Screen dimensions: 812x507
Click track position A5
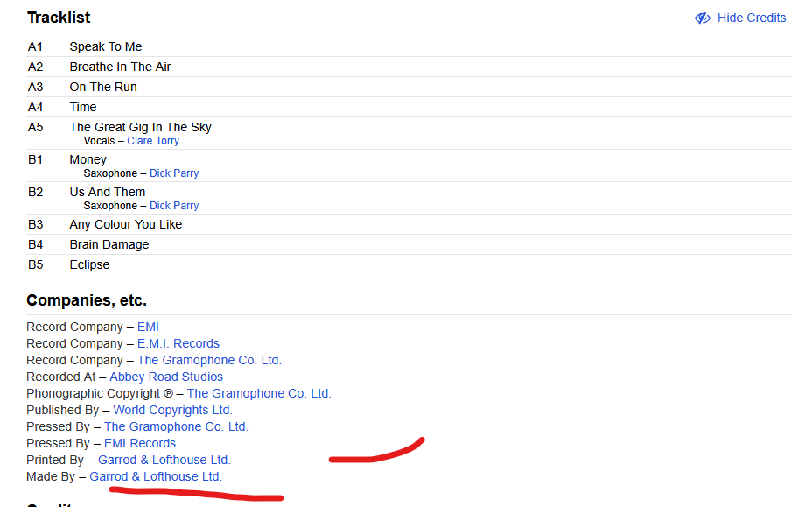pos(35,128)
